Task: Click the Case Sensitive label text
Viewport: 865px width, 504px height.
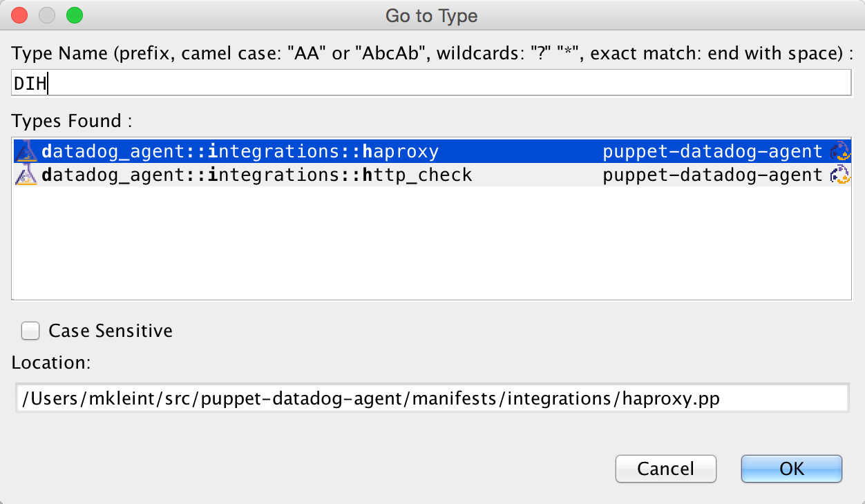Action: point(111,331)
